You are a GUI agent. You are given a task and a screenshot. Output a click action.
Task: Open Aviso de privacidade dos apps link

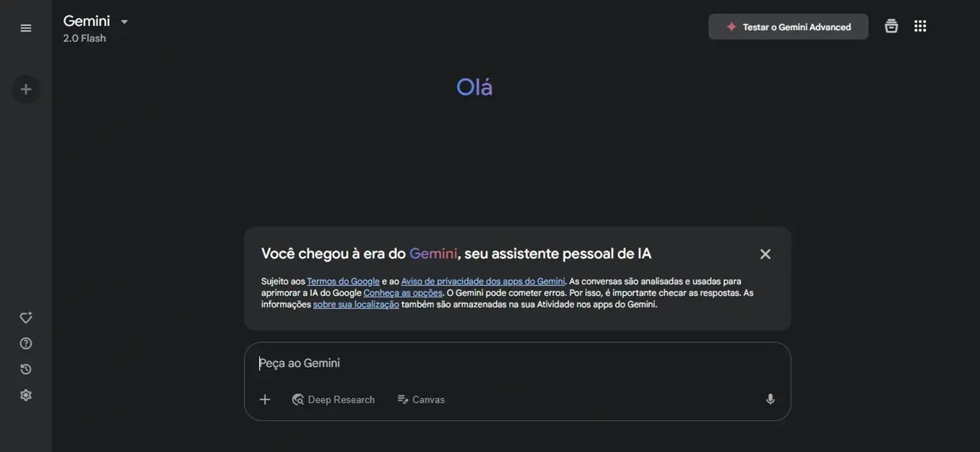pyautogui.click(x=483, y=282)
